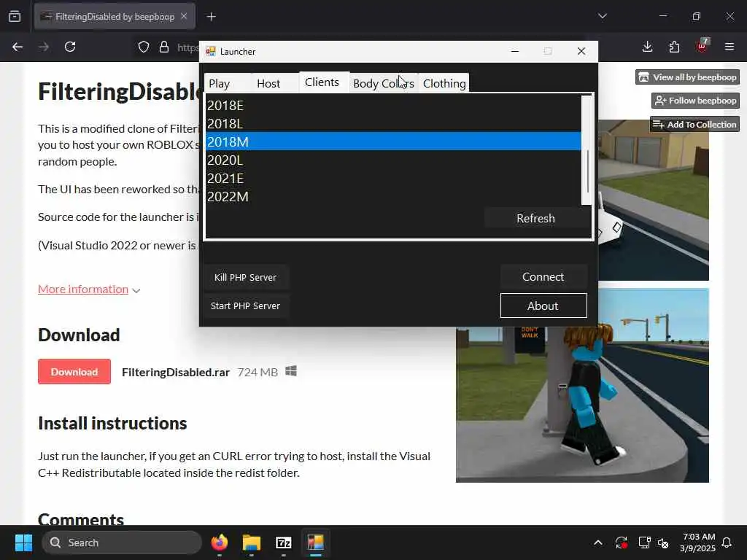Select client 2021E in the list

[393, 178]
